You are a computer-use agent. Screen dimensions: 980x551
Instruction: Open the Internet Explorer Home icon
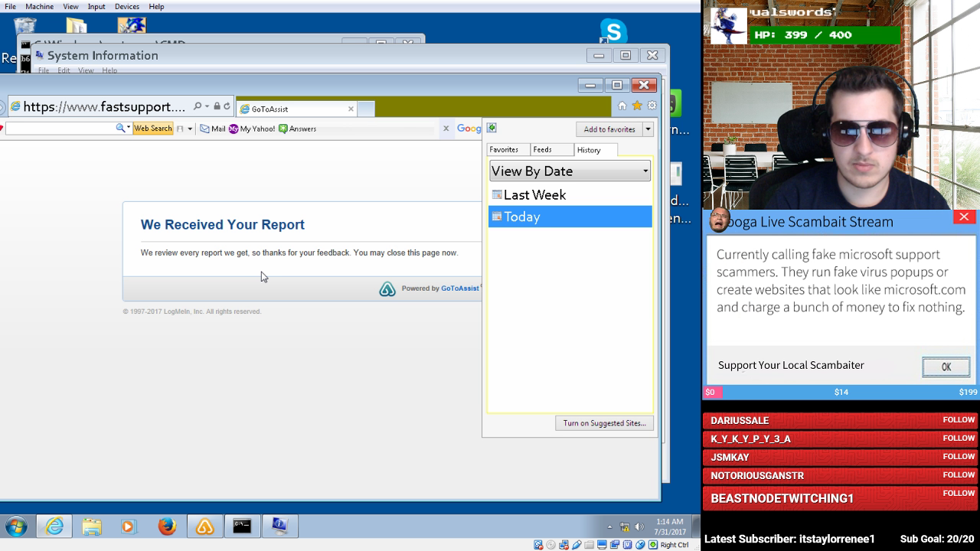point(622,106)
